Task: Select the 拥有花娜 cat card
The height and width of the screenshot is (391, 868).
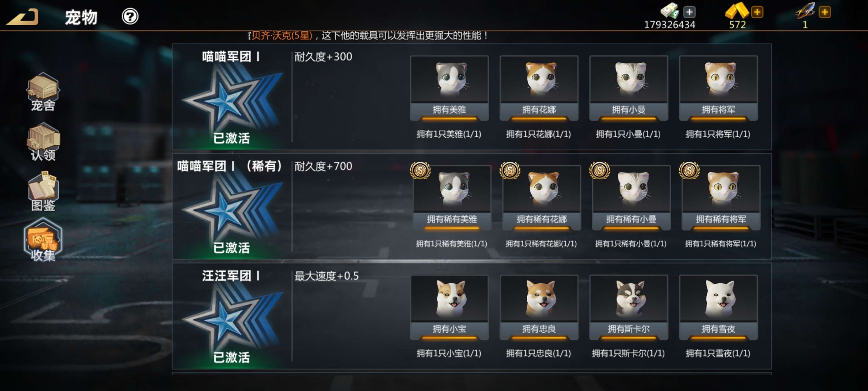Action: (x=539, y=88)
